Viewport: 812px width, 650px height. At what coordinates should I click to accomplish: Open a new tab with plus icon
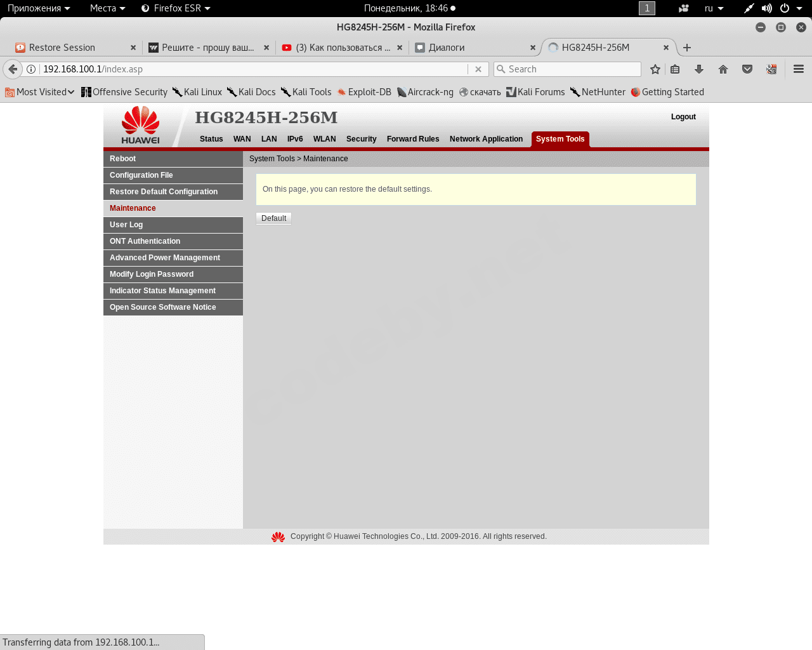[x=687, y=48]
